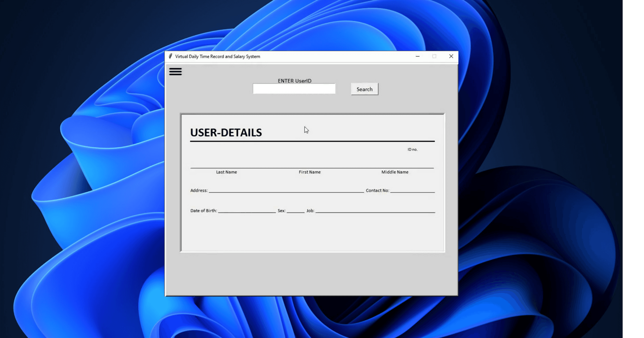This screenshot has width=644, height=338.
Task: Click the Middle Name label
Action: pyautogui.click(x=395, y=172)
